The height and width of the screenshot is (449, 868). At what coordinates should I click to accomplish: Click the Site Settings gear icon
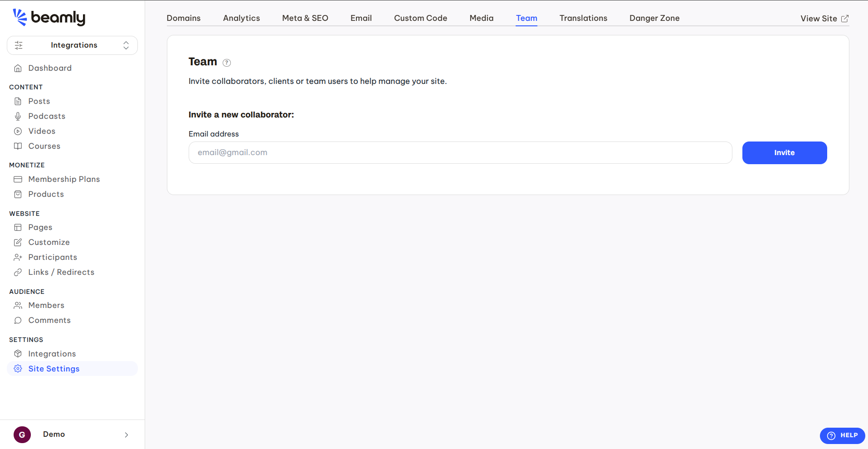(x=18, y=369)
